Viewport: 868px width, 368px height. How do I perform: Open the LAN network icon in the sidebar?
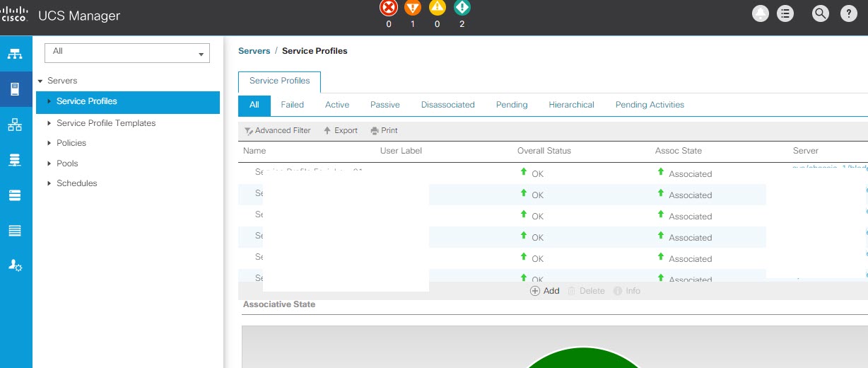click(15, 125)
